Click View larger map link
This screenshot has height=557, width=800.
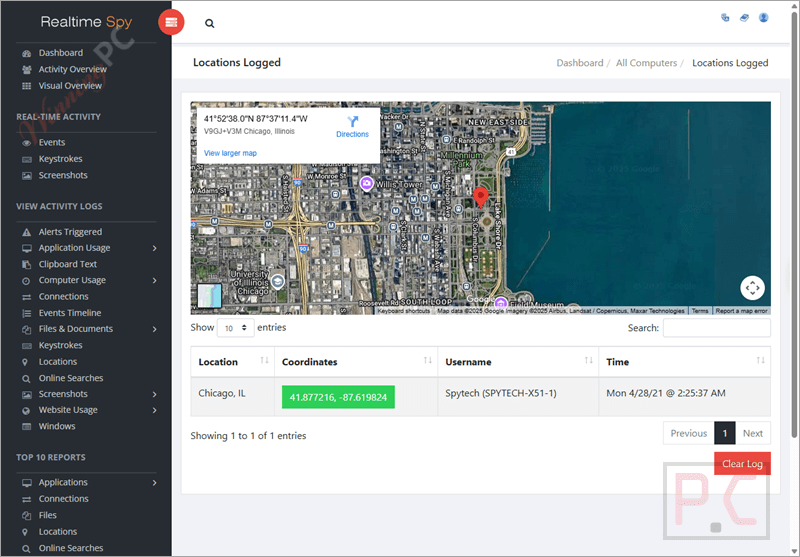tap(230, 153)
